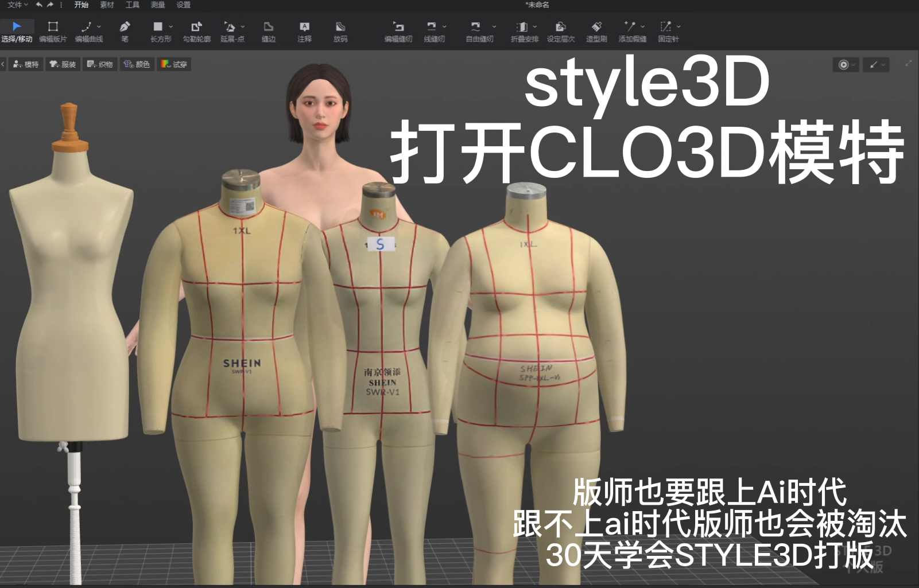Screen dimensions: 919x588
Task: Open the 颜色 color panel button
Action: 137,64
